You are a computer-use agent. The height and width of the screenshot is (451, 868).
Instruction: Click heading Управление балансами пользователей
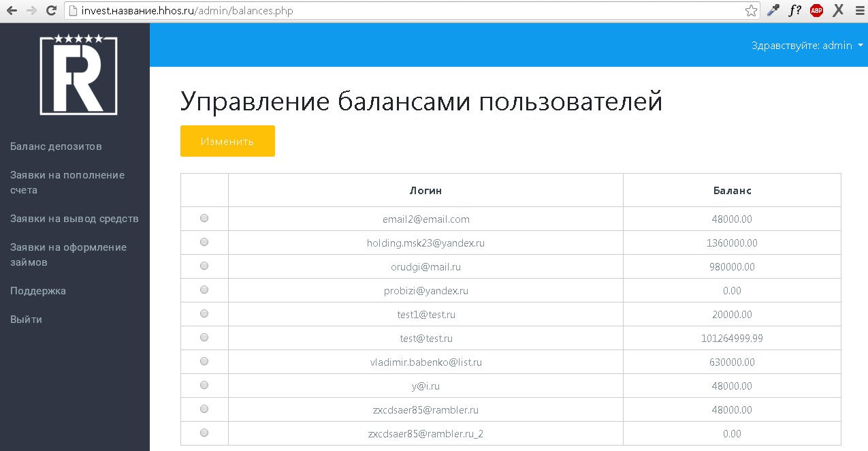[421, 102]
